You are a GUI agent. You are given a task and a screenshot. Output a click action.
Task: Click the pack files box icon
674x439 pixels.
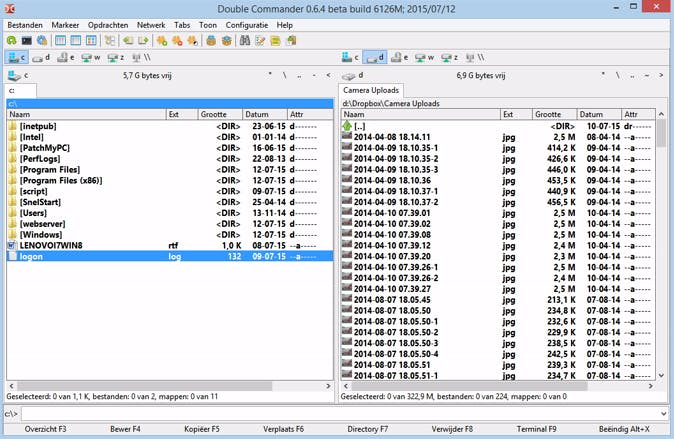click(x=211, y=41)
